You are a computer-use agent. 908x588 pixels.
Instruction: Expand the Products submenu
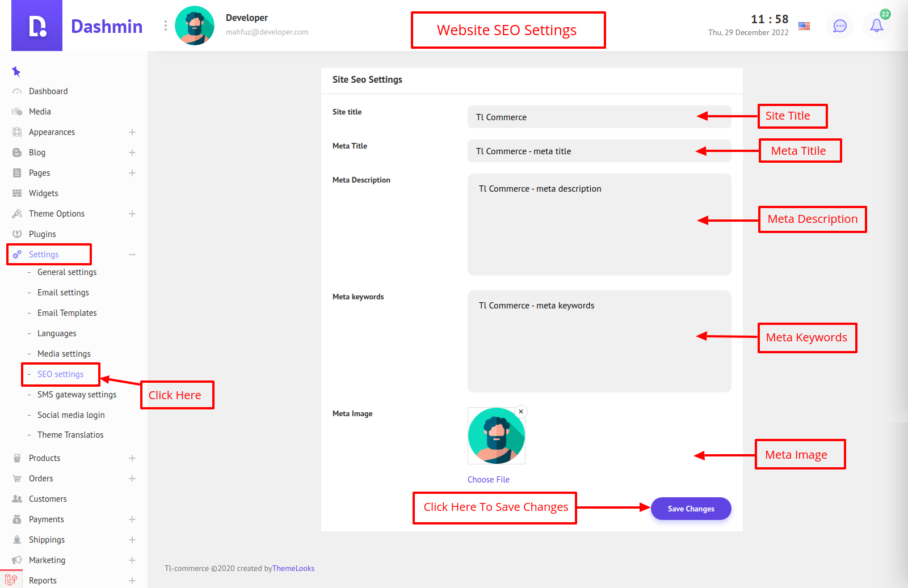(132, 458)
